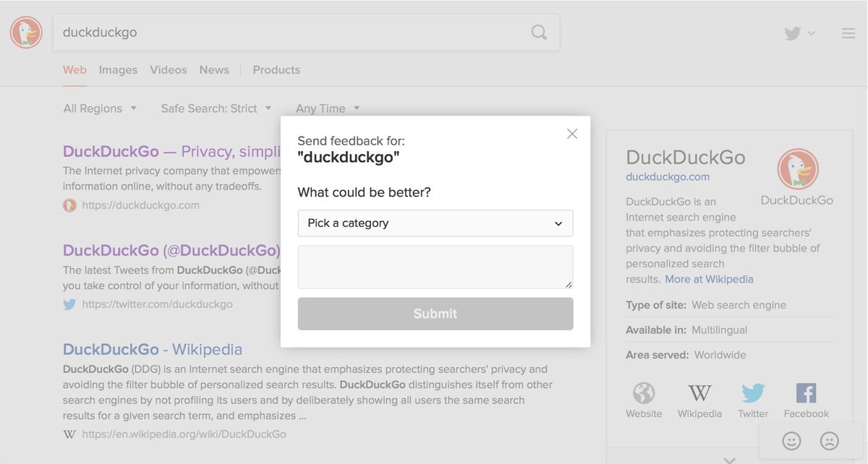Switch to the News tab
The image size is (868, 464).
pyautogui.click(x=214, y=70)
